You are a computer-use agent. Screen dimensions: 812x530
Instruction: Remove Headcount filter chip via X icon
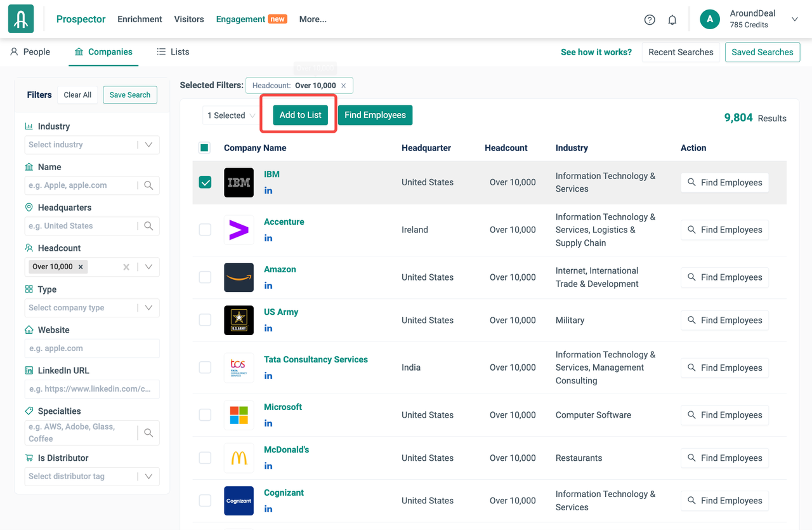point(344,86)
